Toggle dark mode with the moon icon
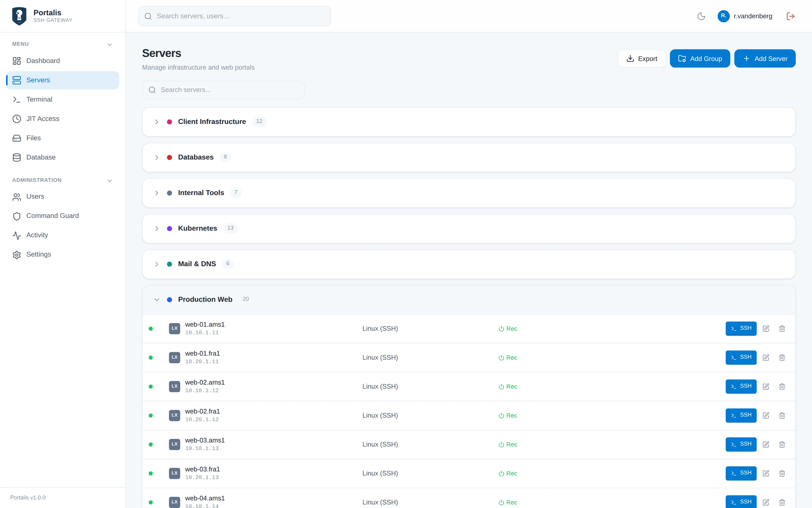The width and height of the screenshot is (812, 508). point(701,16)
